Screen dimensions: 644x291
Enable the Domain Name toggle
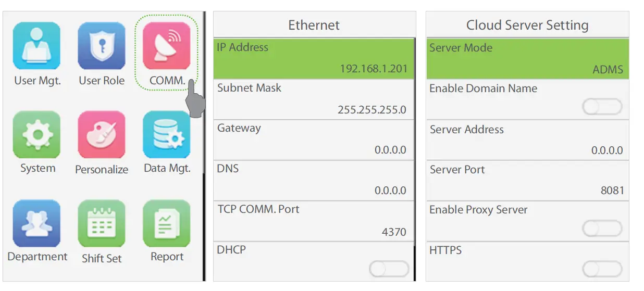click(x=602, y=107)
